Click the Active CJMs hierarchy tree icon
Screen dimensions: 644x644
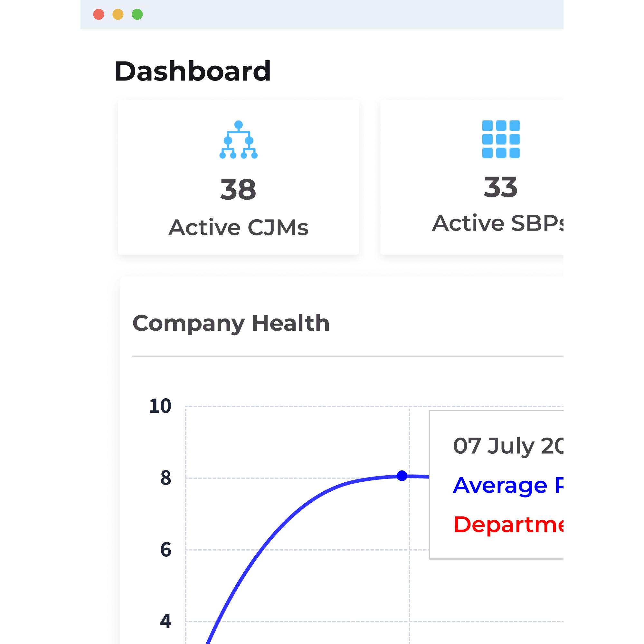coord(238,140)
